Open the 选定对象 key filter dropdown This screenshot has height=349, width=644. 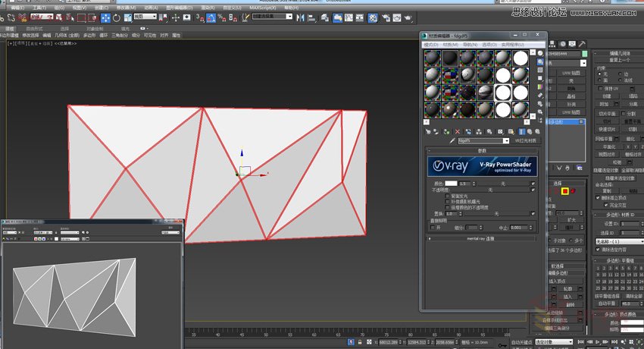(554, 342)
